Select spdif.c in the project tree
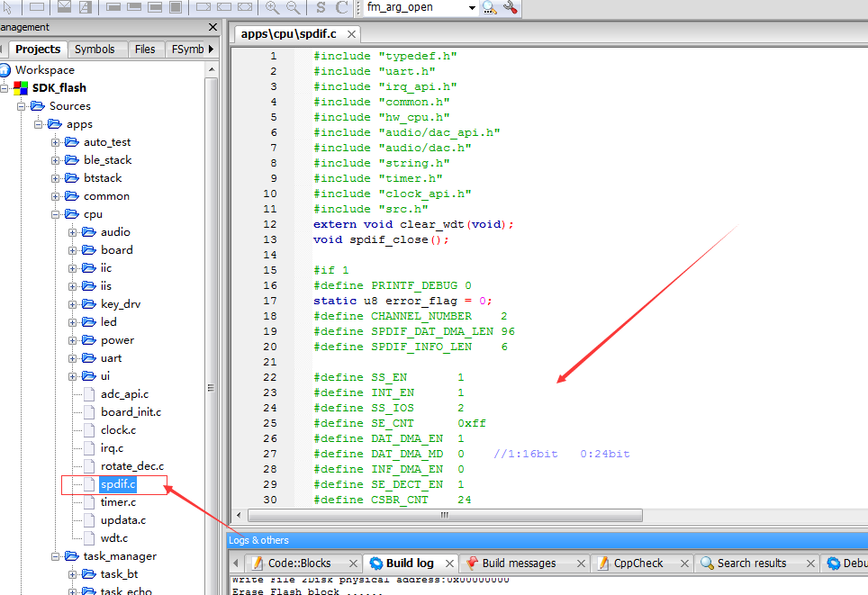 [118, 484]
